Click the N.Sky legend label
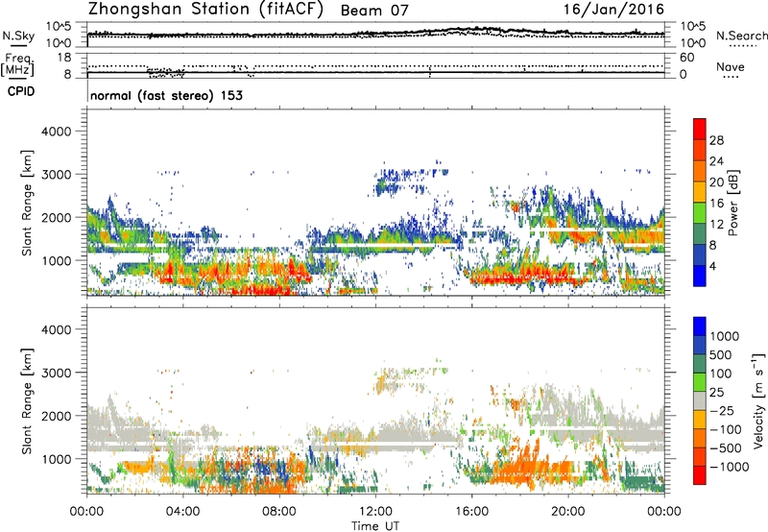The height and width of the screenshot is (532, 768). (18, 36)
